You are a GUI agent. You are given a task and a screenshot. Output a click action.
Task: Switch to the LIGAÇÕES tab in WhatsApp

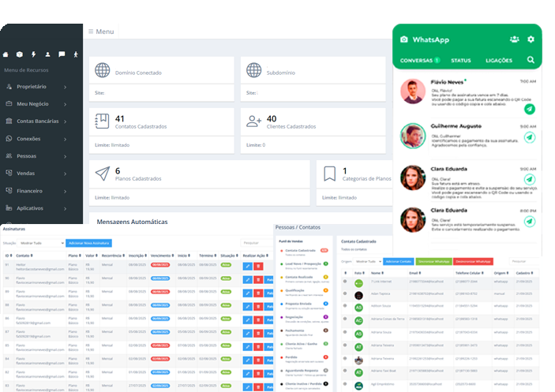(x=499, y=60)
